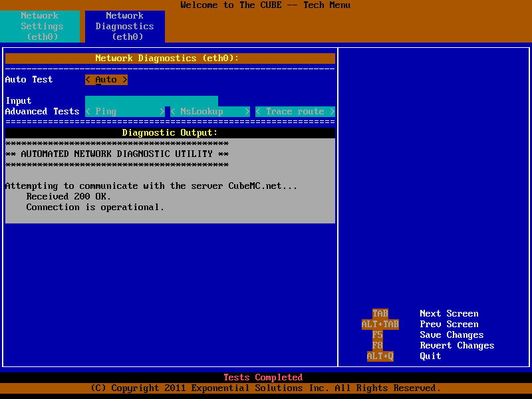Launch the Trace route test
Screen dimensions: 532x399
(x=295, y=111)
